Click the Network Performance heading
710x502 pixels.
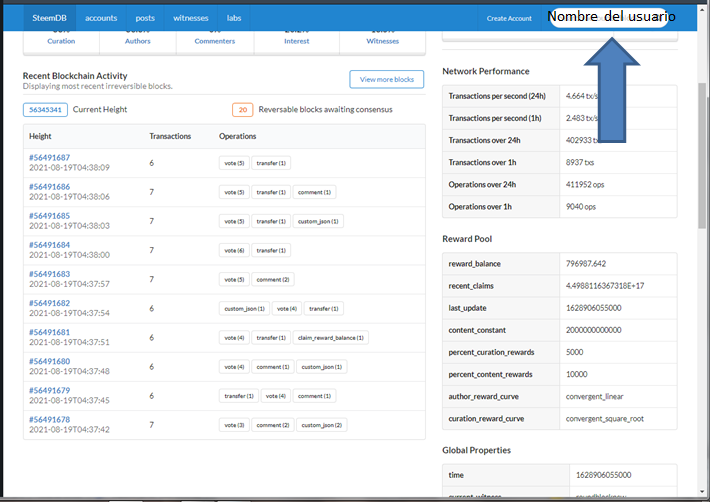point(486,71)
